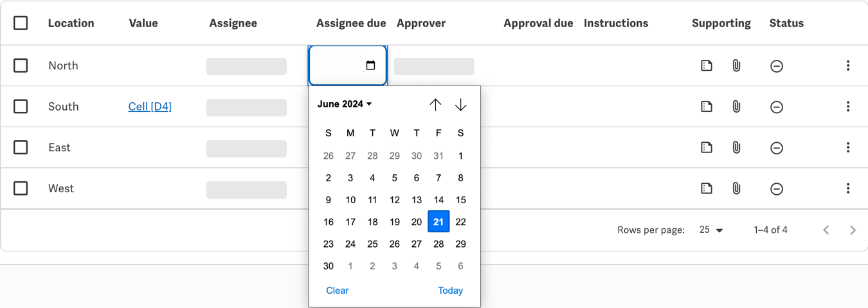Click status circle icon in East row
Screen dimensions: 868x308
(x=777, y=148)
